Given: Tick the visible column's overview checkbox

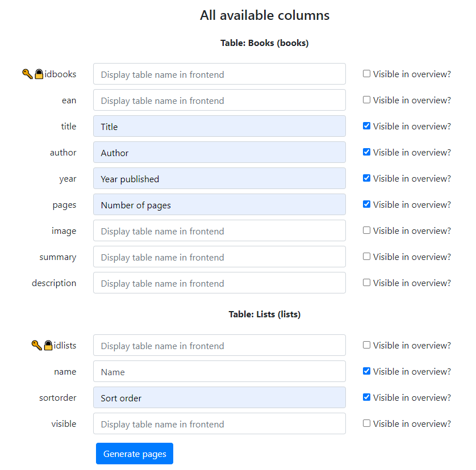Looking at the screenshot, I should point(366,423).
